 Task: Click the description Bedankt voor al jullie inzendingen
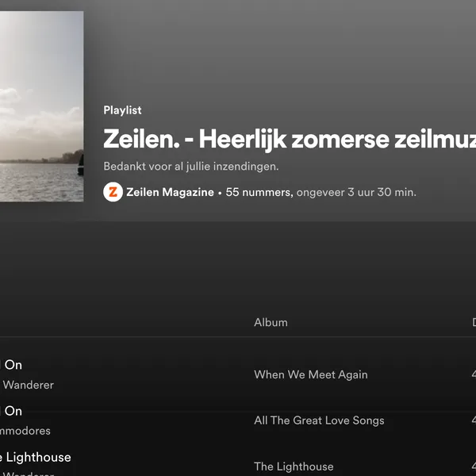tap(191, 167)
